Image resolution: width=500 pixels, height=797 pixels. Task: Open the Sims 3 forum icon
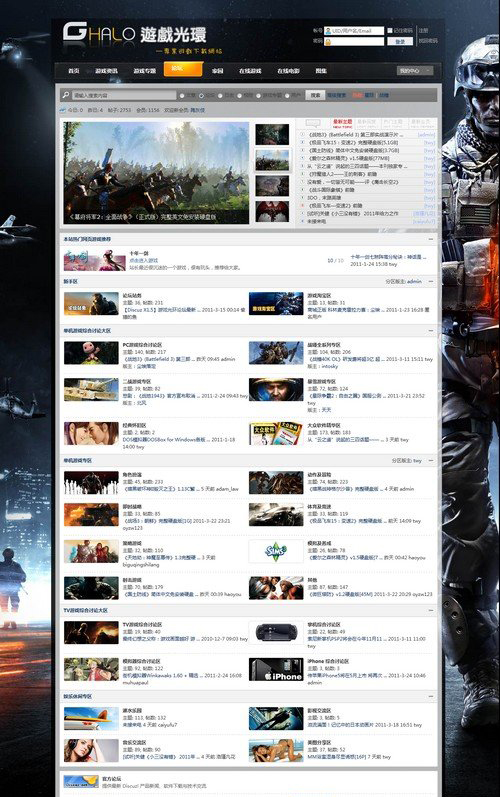(x=276, y=551)
